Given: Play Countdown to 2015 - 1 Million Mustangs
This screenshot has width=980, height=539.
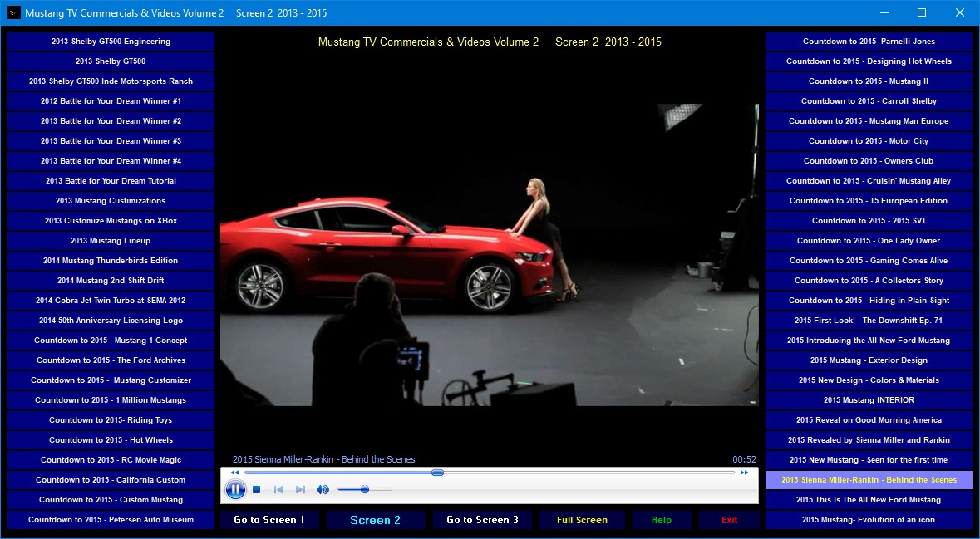Looking at the screenshot, I should point(111,400).
